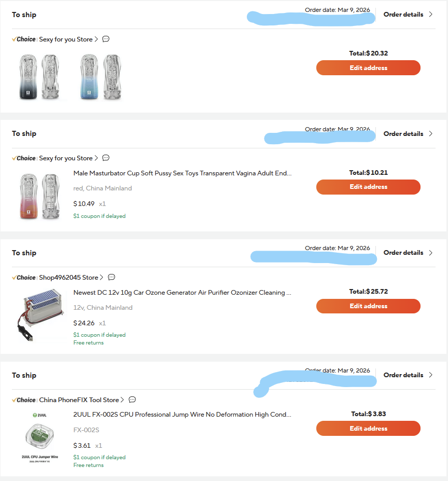Viewport: 448px width, 481px height.
Task: Edit address for ozone generator order
Action: 368,306
